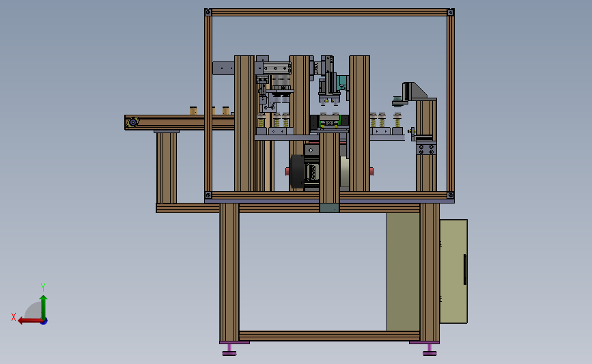Select the right purple leveling foot

pos(429,350)
